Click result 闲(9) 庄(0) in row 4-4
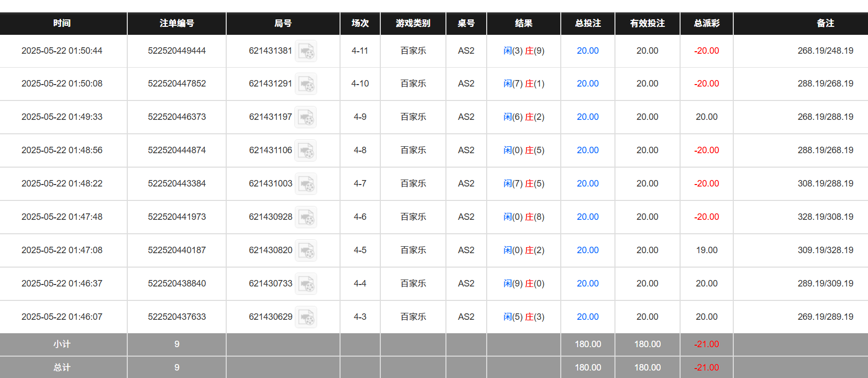This screenshot has width=868, height=378. click(523, 283)
